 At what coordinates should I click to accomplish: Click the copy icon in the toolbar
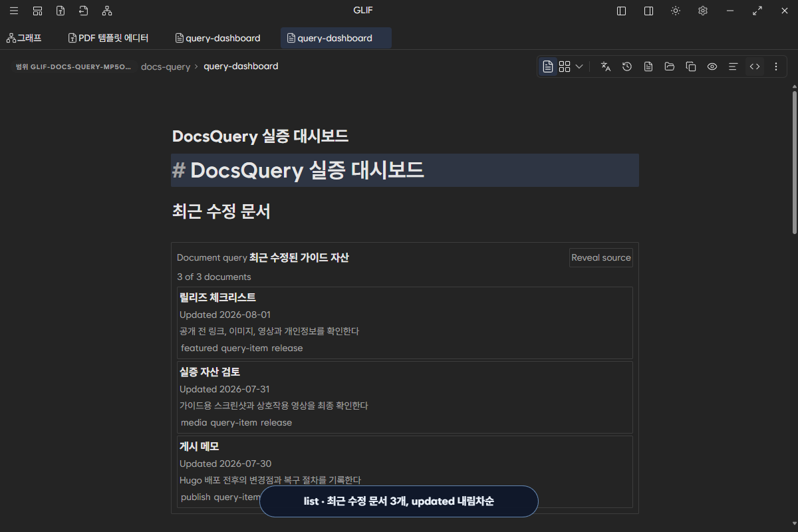point(691,66)
